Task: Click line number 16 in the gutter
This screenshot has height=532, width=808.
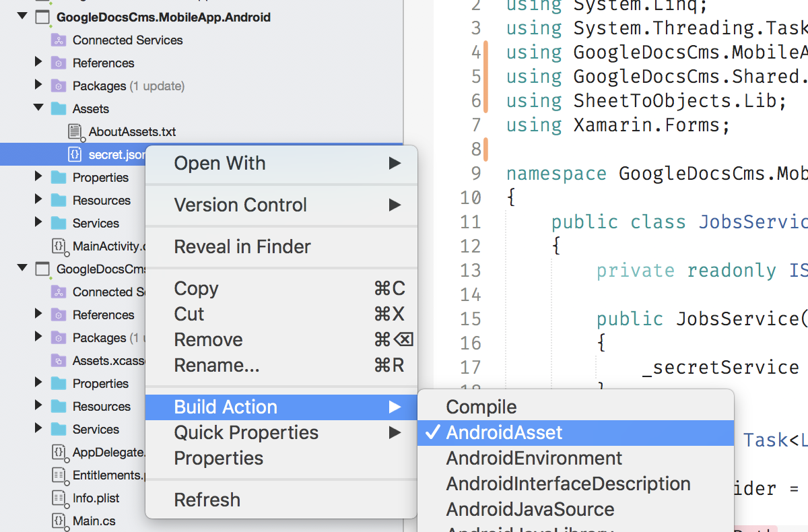Action: (471, 343)
